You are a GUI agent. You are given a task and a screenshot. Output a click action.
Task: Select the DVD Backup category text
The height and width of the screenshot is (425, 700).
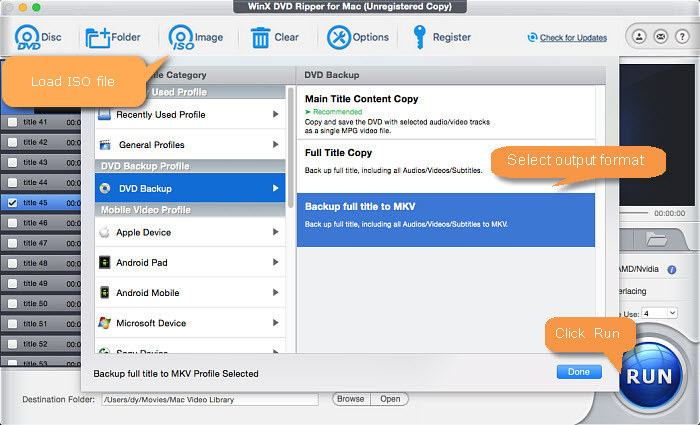coord(145,189)
